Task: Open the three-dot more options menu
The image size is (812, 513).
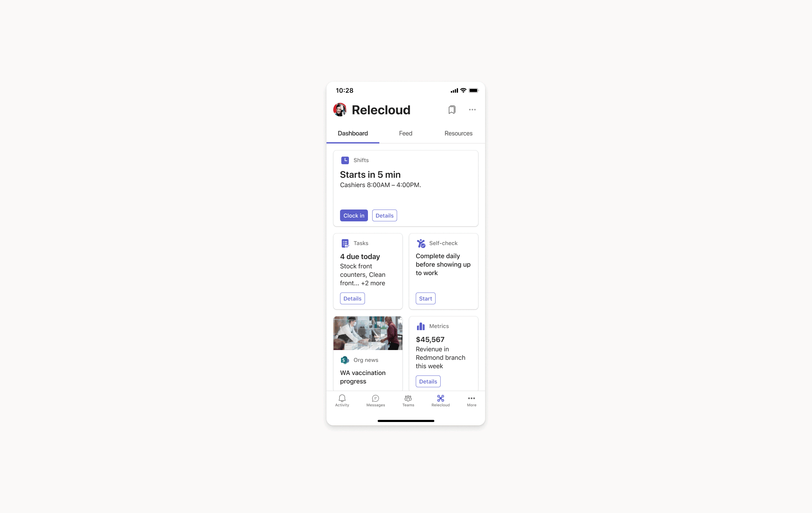Action: pos(472,109)
